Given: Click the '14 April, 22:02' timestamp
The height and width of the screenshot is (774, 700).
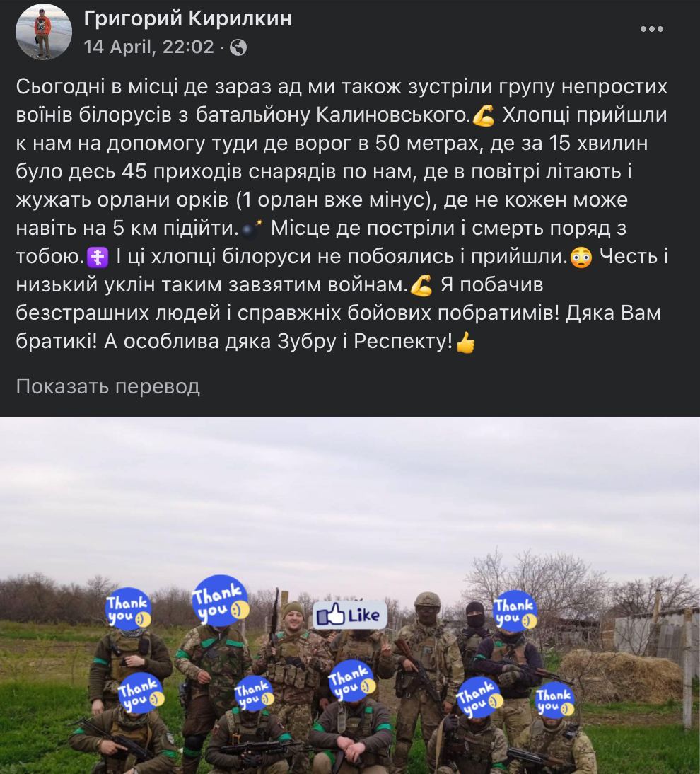Looking at the screenshot, I should pyautogui.click(x=149, y=47).
